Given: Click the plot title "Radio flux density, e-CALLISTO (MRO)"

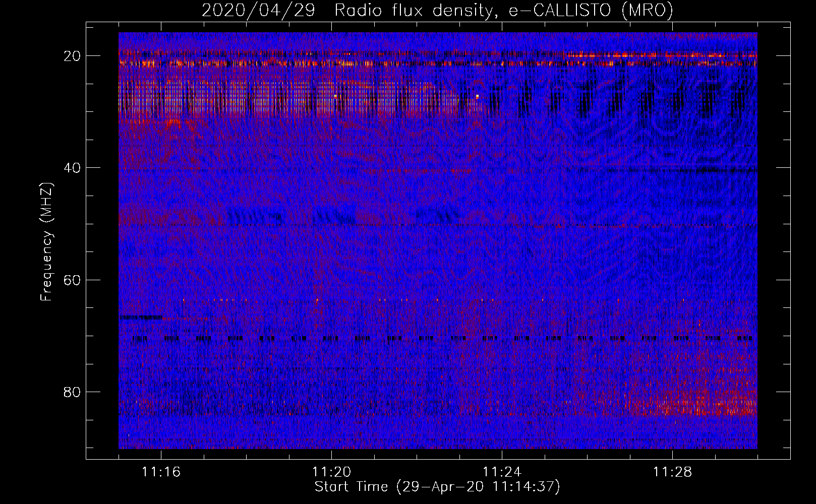Looking at the screenshot, I should (503, 10).
